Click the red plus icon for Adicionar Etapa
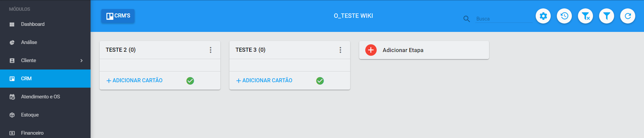Image resolution: width=644 pixels, height=138 pixels. 371,50
